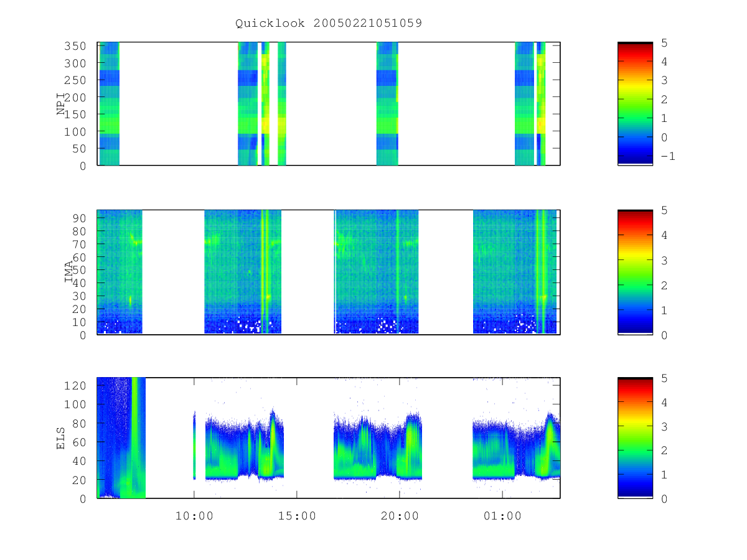
Task: Select the 20:00 time tick label
Action: pyautogui.click(x=400, y=516)
